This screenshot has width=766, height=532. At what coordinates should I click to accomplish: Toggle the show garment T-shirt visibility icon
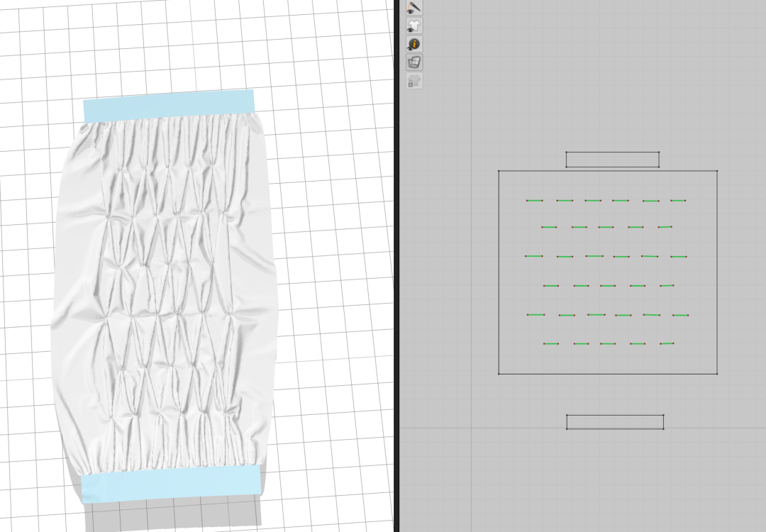[x=414, y=26]
